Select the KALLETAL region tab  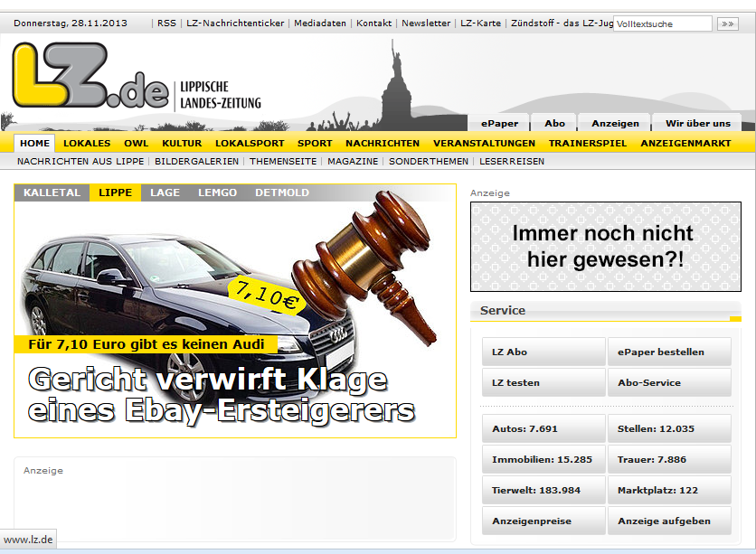point(52,192)
